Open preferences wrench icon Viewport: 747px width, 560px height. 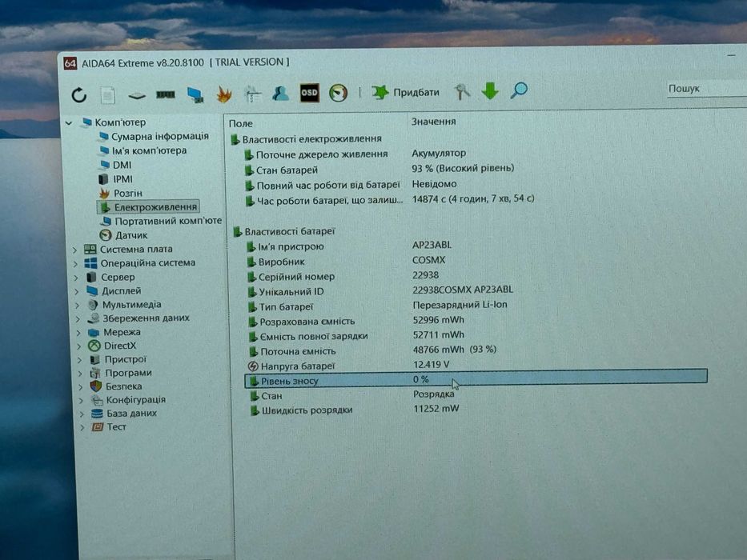462,91
